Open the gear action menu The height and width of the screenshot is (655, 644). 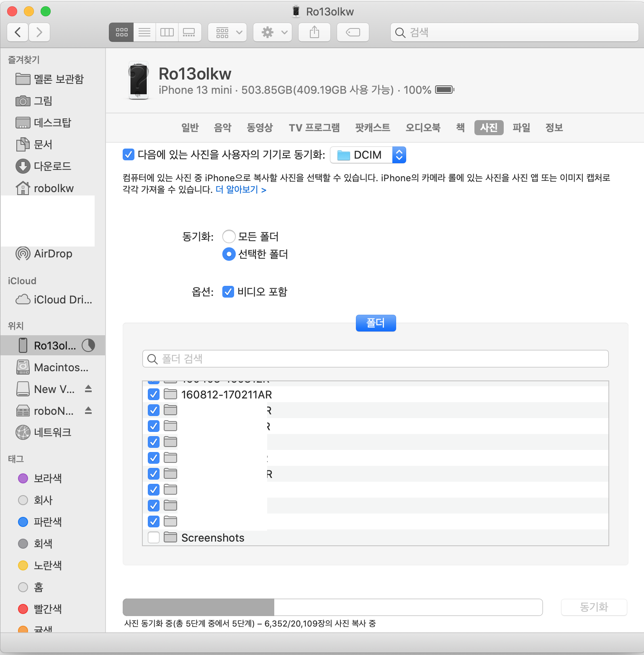pos(273,32)
